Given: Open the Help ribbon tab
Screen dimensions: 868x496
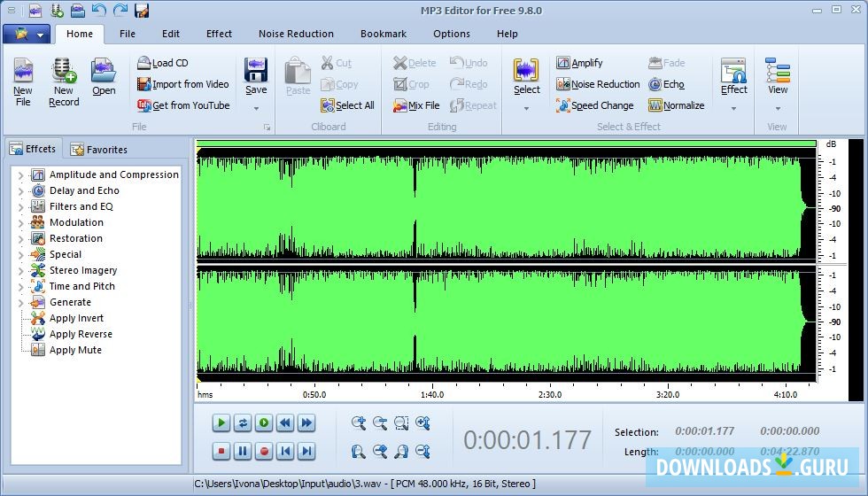Looking at the screenshot, I should pos(507,34).
